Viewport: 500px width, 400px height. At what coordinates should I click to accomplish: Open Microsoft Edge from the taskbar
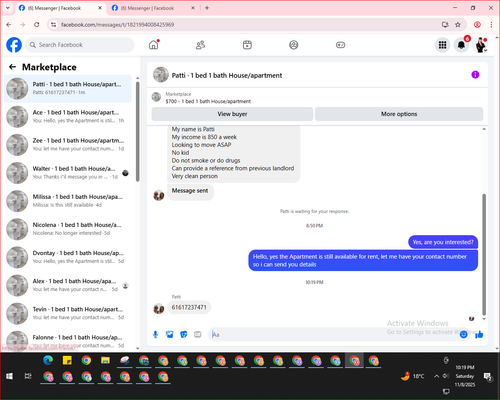coord(48,360)
